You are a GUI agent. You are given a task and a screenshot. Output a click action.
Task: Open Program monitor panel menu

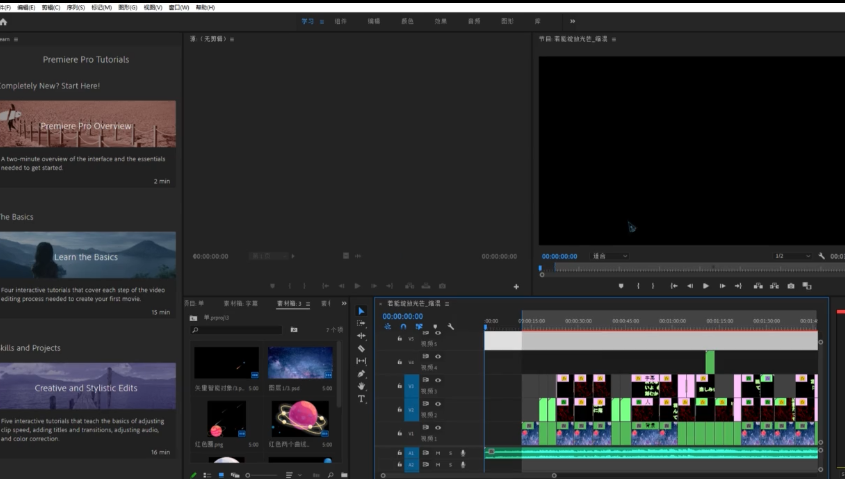coord(614,39)
